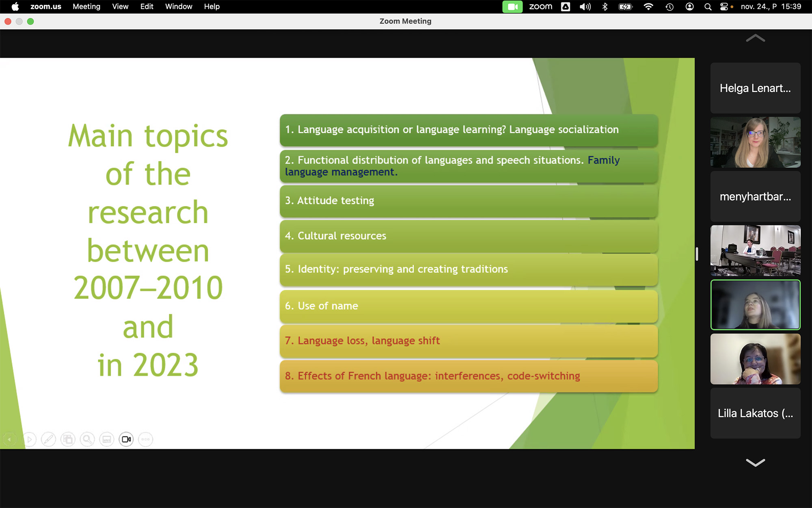
Task: Click the previous slide arrow in slideshow controls
Action: (x=9, y=439)
